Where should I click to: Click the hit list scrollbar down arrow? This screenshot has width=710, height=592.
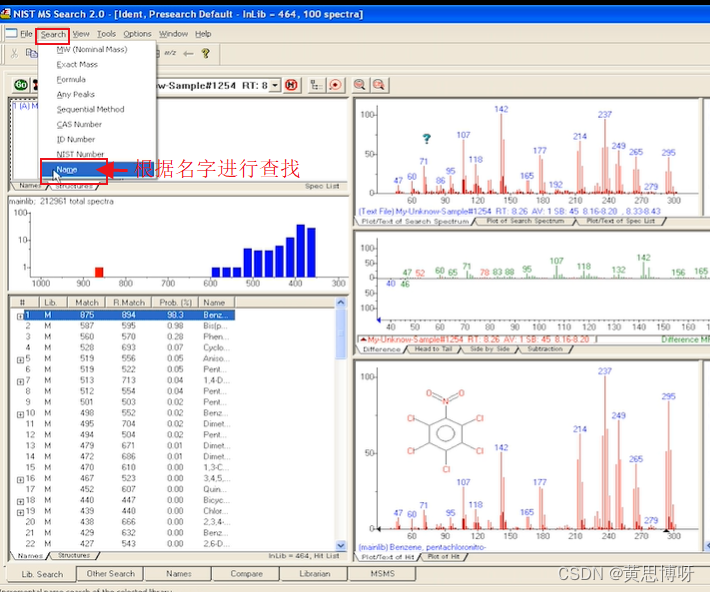[x=341, y=546]
